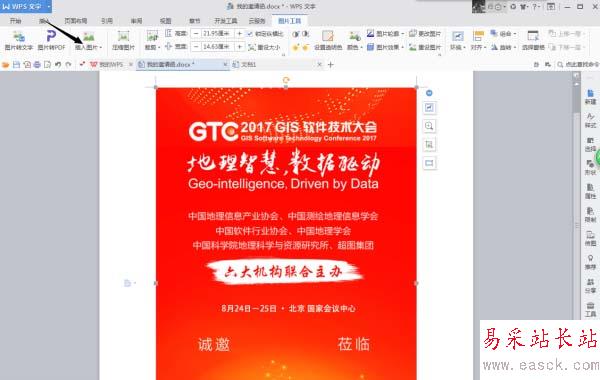The height and width of the screenshot is (380, 600).
Task: Open the 分享 (Share) sidebar panel
Action: coord(590,286)
